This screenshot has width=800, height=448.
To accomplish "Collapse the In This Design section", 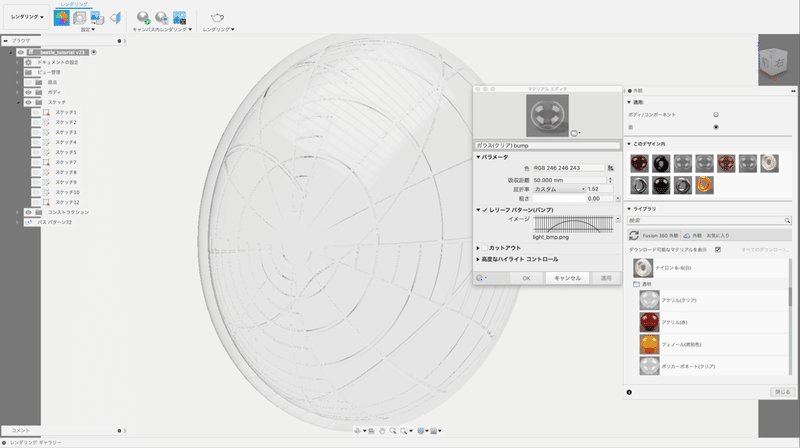I will 629,144.
